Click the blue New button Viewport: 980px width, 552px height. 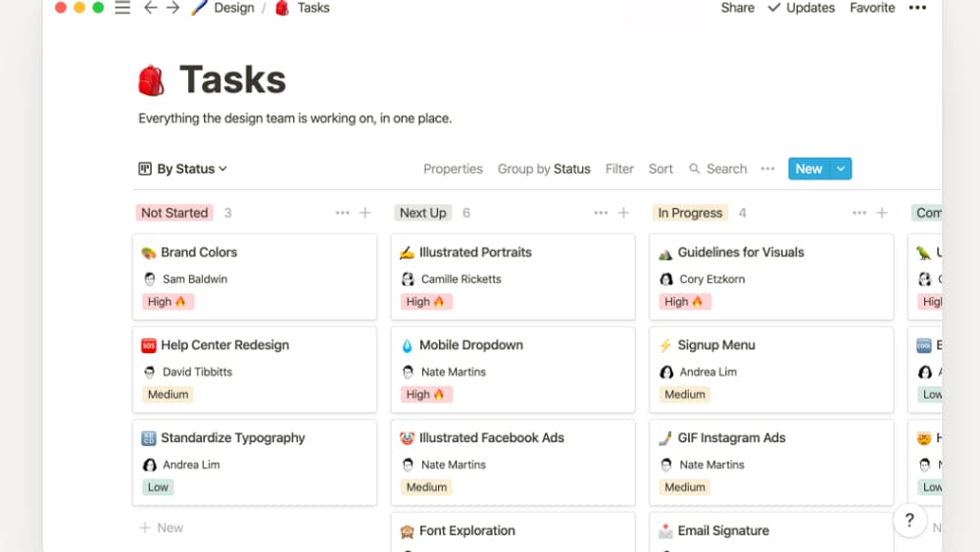[x=808, y=169]
